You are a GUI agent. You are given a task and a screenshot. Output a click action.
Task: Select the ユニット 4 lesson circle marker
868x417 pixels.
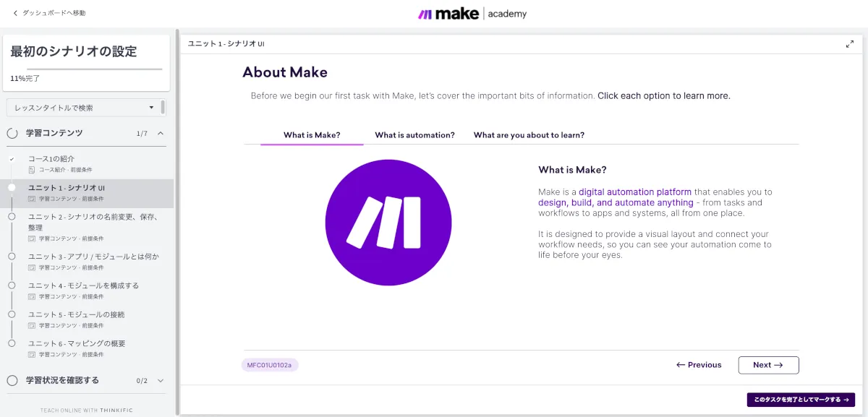point(12,285)
